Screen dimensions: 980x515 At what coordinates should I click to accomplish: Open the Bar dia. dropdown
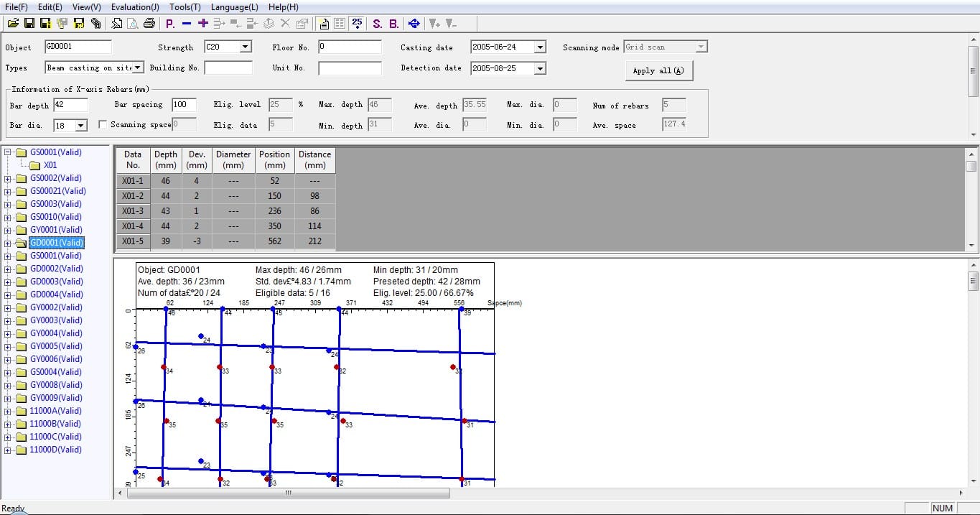tap(81, 125)
